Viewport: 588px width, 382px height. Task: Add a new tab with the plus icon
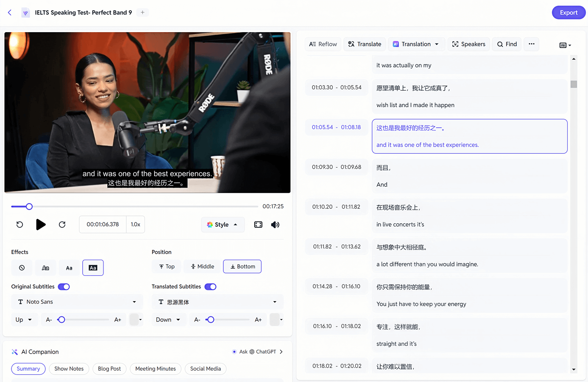click(142, 13)
